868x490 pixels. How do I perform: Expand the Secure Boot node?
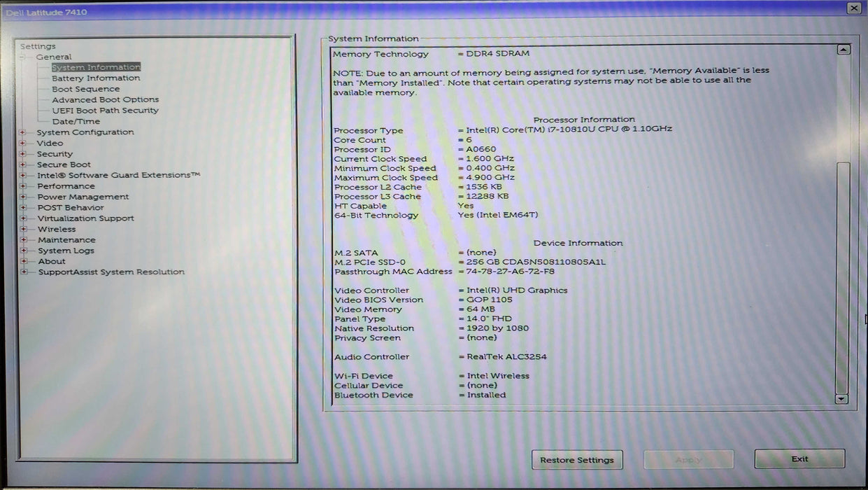23,165
